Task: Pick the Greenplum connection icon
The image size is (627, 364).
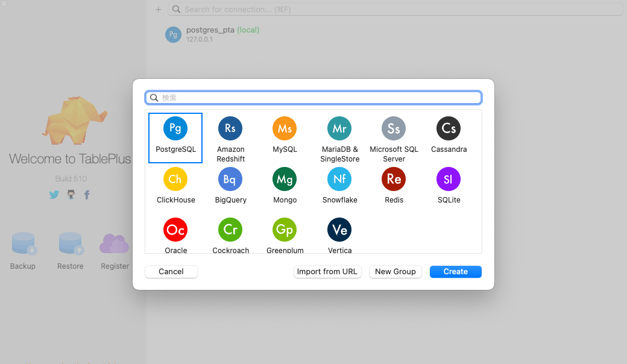Action: 285,230
